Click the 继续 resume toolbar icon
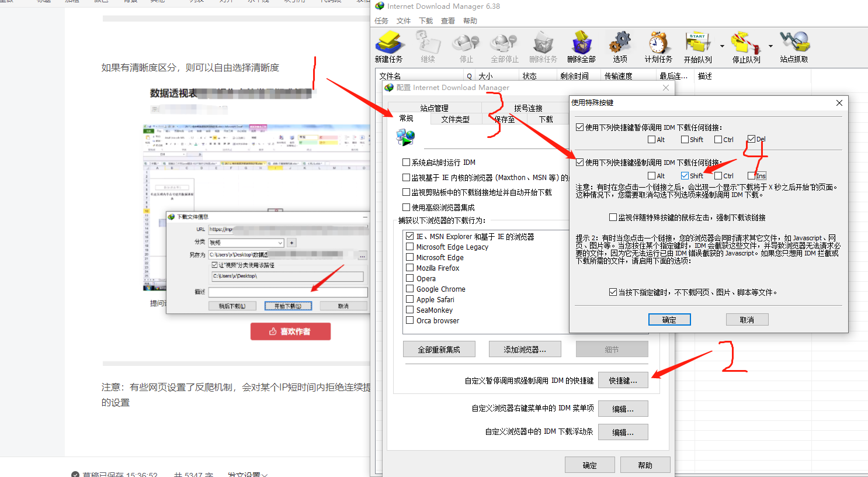 (428, 47)
